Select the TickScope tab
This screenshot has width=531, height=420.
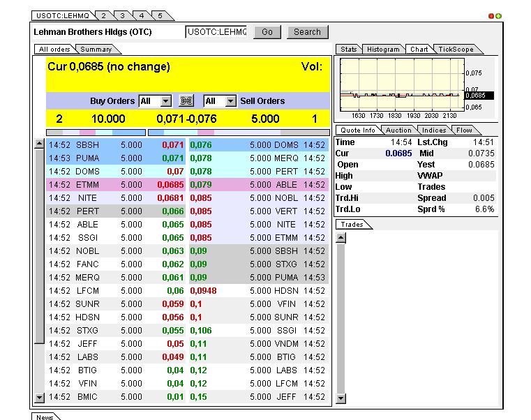tap(456, 50)
